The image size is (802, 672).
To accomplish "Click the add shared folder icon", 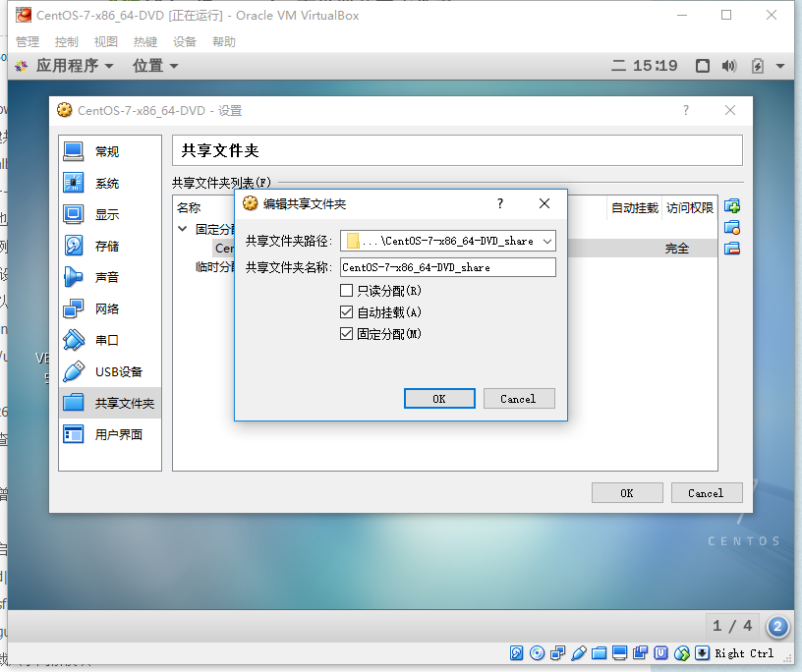I will point(732,206).
